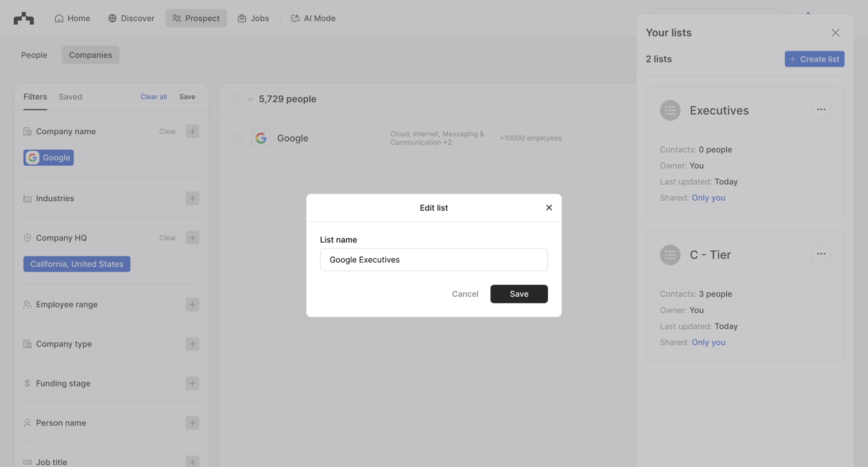Click the California, United States chip
The height and width of the screenshot is (467, 868).
tap(77, 264)
